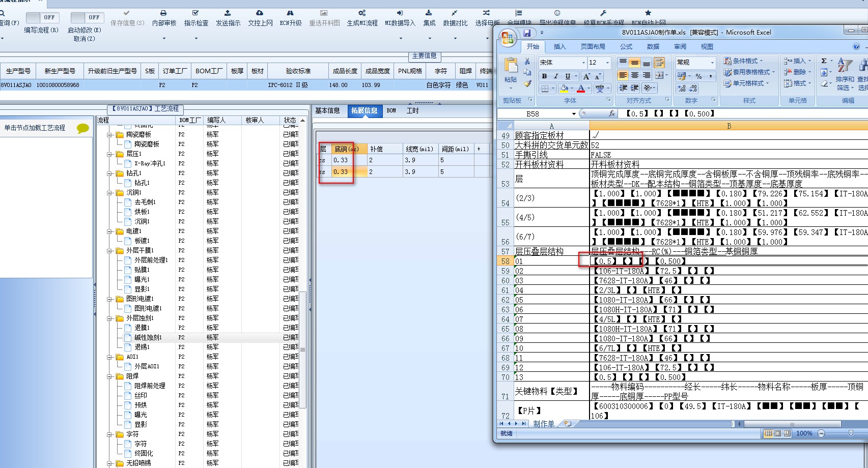Click the 文控上网 cloud icon

[x=260, y=13]
